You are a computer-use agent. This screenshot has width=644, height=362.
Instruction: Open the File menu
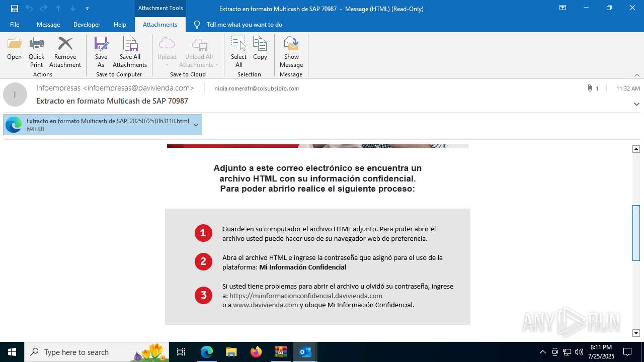tap(15, 24)
